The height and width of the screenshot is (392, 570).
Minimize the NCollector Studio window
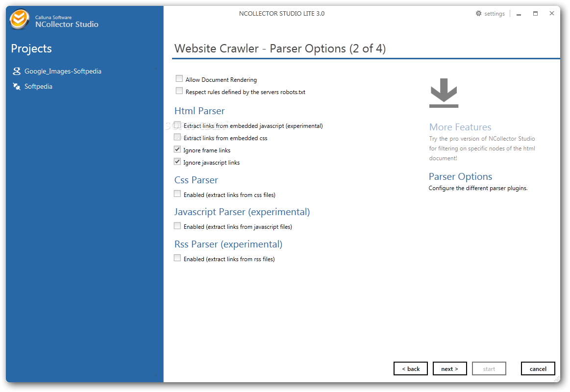[519, 14]
